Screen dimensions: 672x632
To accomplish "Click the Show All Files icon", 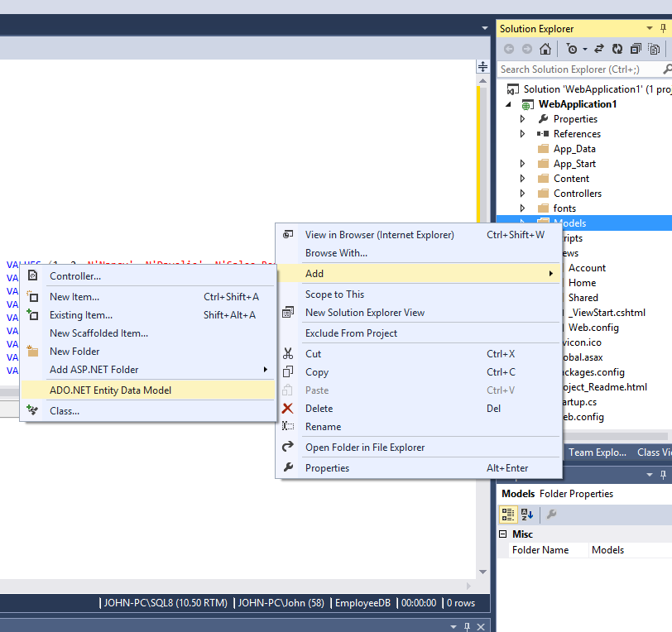I will click(x=654, y=49).
